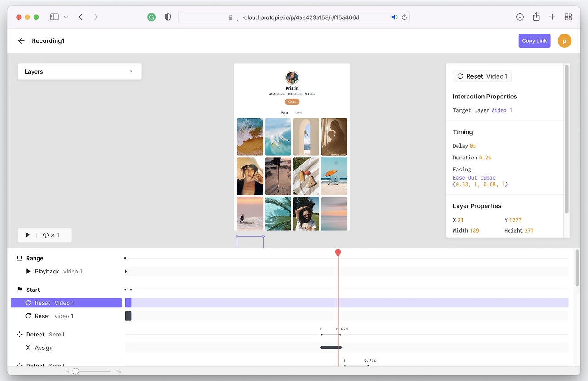This screenshot has height=381, width=588.
Task: Mute tab audio via the speaker icon
Action: tap(394, 17)
